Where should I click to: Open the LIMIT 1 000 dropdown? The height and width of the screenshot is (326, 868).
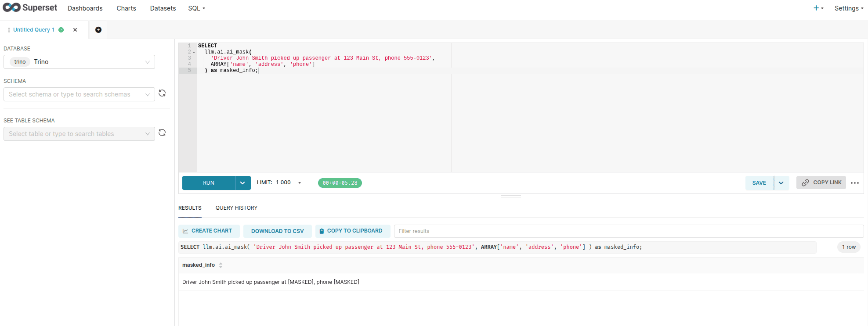[279, 183]
